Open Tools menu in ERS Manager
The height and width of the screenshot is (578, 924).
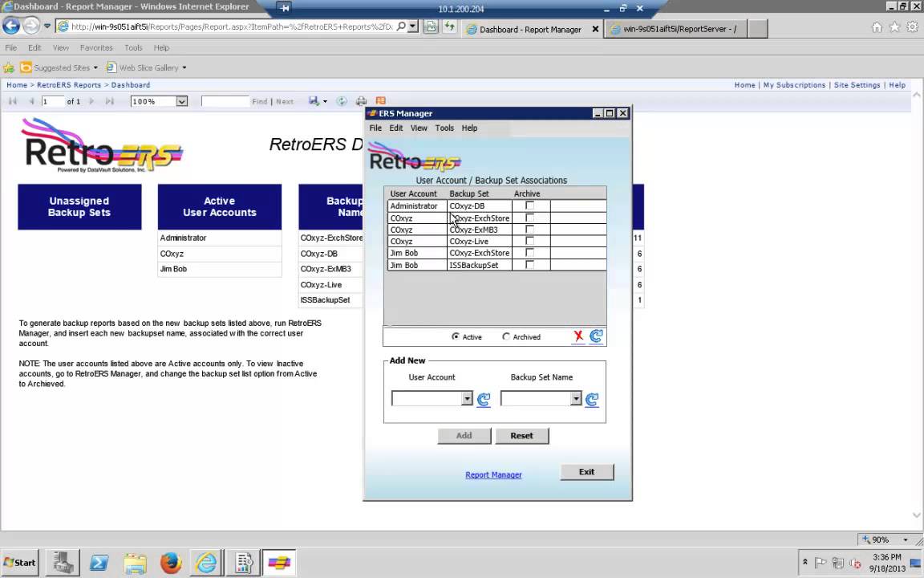click(x=444, y=128)
